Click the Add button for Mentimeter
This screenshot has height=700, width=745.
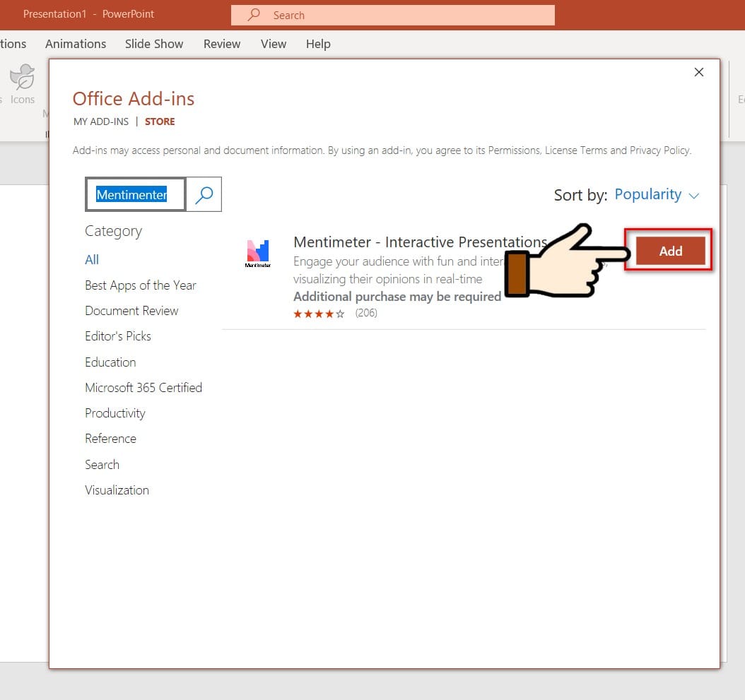669,251
